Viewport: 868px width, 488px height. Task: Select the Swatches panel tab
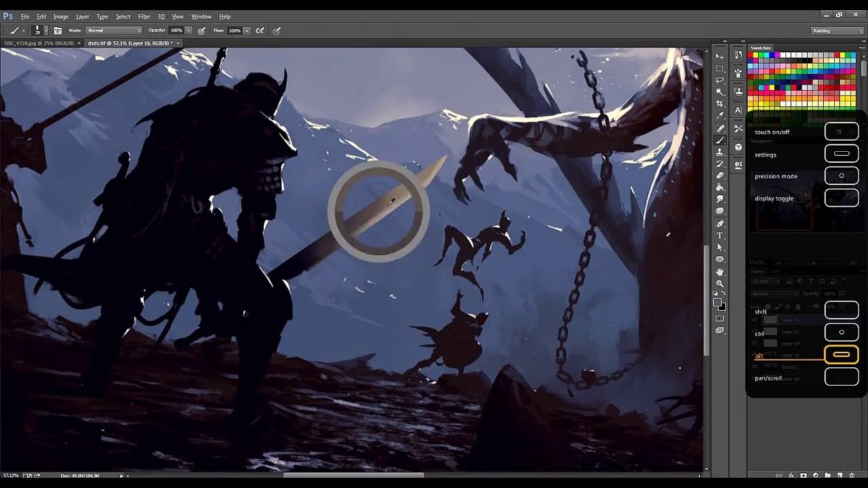tap(760, 48)
